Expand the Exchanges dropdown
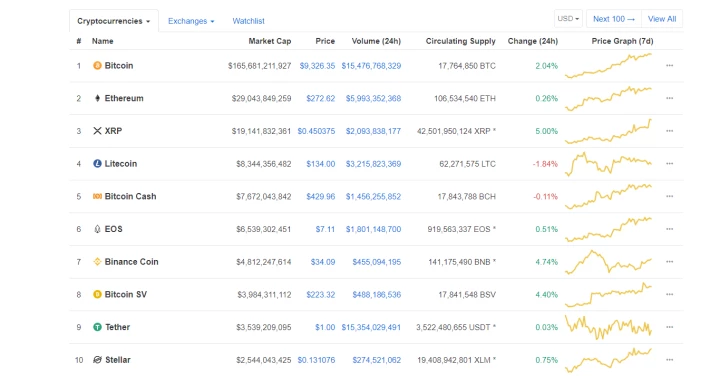The height and width of the screenshot is (376, 710). coord(191,21)
